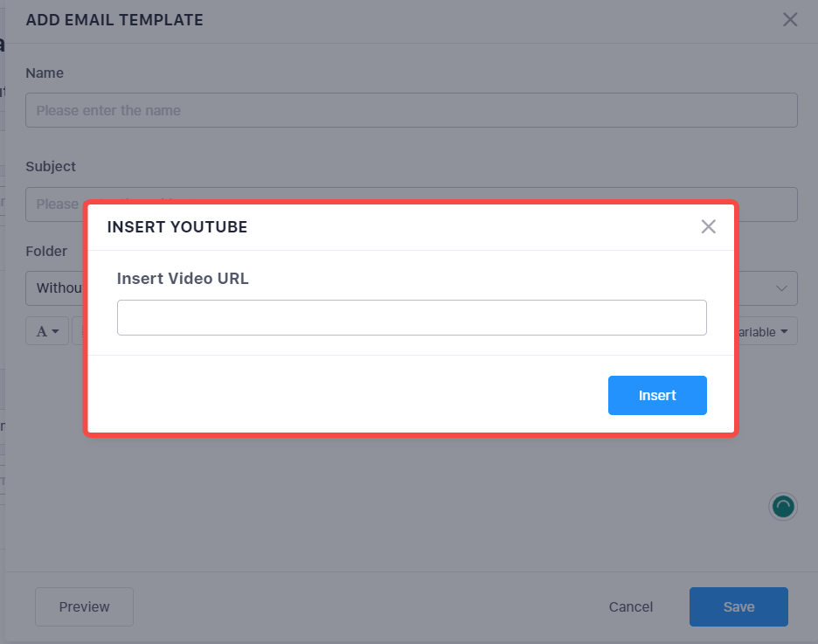Launch the green circular chat widget
Viewport: 818px width, 644px height.
click(783, 507)
